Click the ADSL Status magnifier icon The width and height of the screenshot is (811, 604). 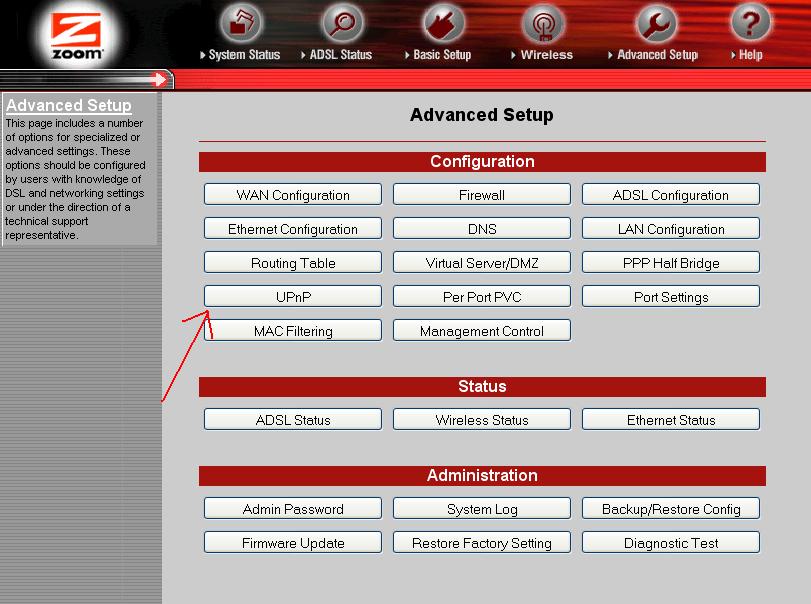click(342, 23)
